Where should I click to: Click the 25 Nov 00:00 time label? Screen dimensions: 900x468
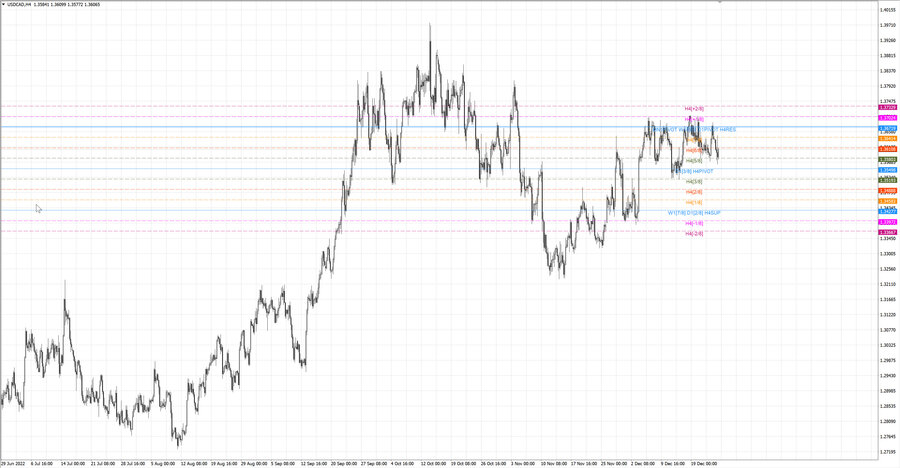click(614, 463)
